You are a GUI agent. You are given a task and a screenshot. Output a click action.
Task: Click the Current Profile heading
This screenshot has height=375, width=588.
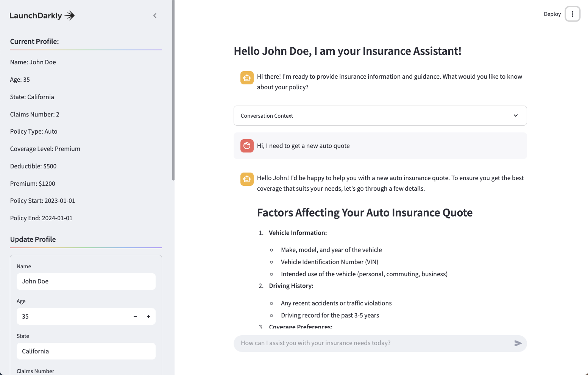coord(34,41)
